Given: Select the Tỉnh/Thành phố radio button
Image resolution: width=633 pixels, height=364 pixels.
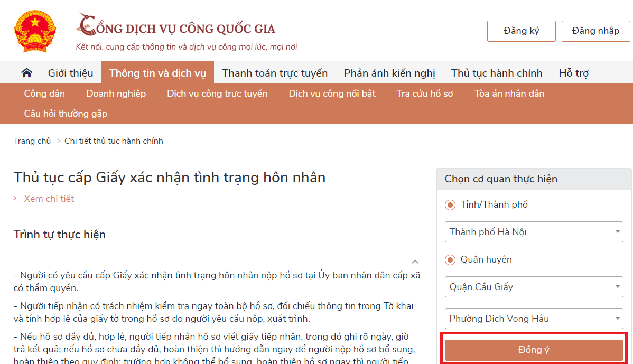Looking at the screenshot, I should pos(450,205).
